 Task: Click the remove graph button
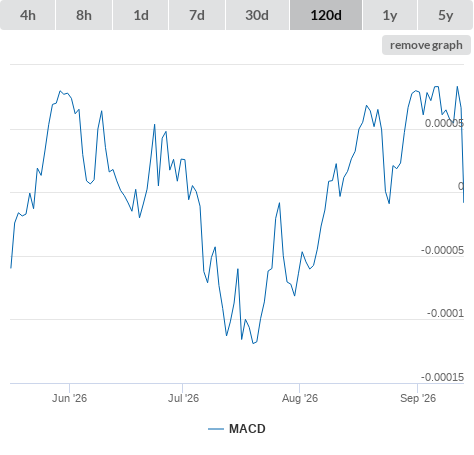pos(426,45)
